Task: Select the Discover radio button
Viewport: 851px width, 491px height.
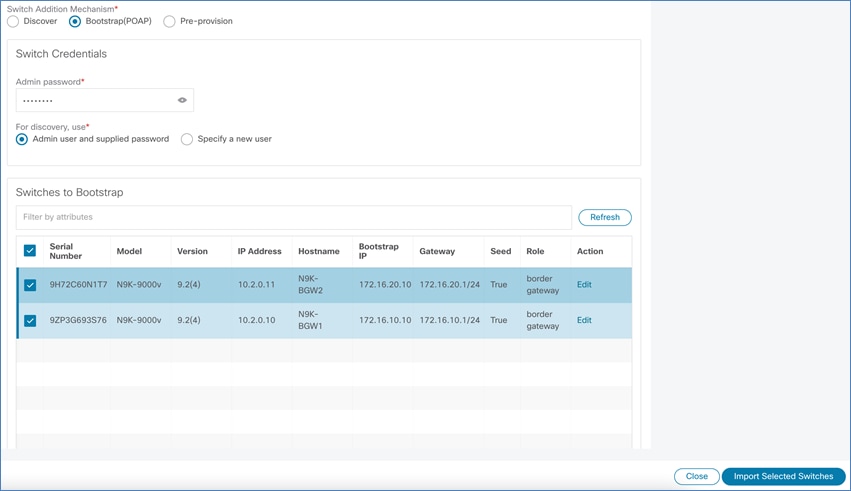Action: tap(14, 21)
